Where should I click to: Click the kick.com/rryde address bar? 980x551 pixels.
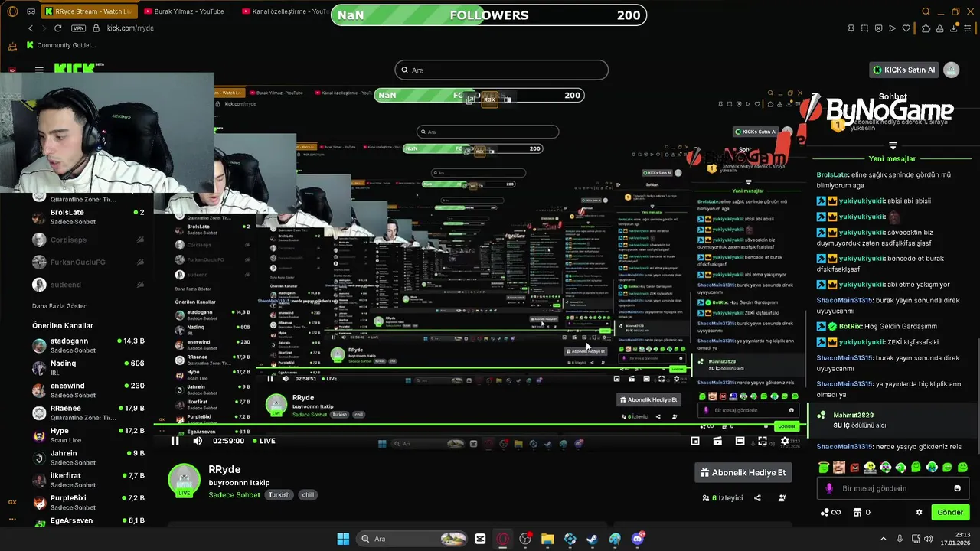click(130, 28)
